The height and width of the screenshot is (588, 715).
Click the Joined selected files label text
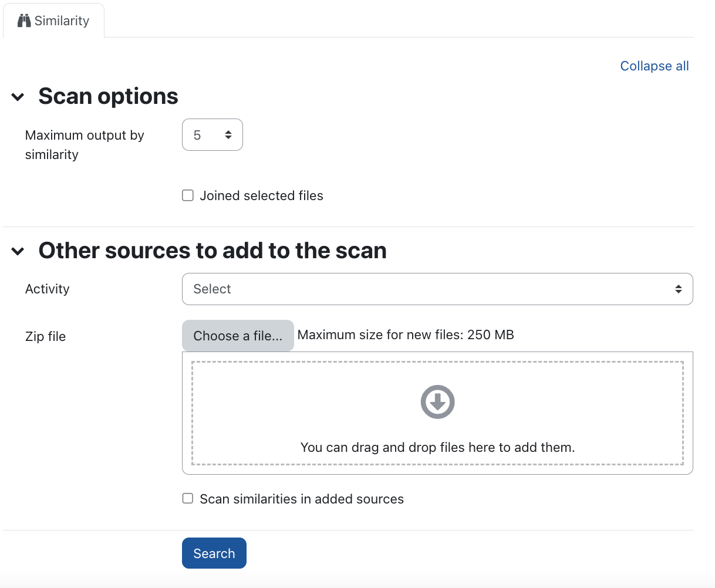tap(261, 195)
